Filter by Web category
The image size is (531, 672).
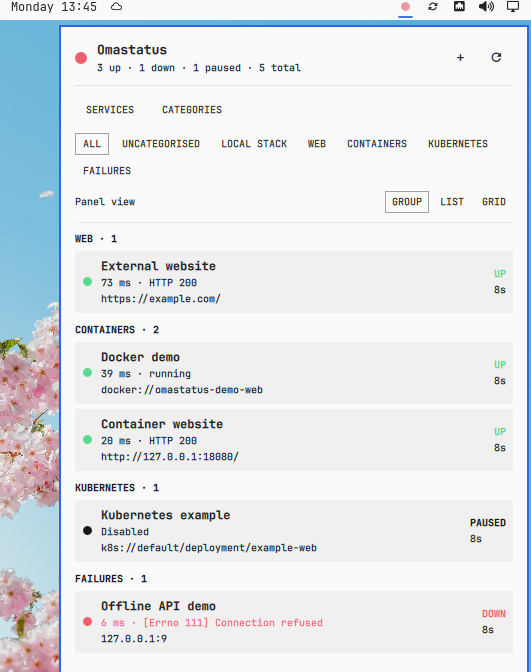click(317, 144)
